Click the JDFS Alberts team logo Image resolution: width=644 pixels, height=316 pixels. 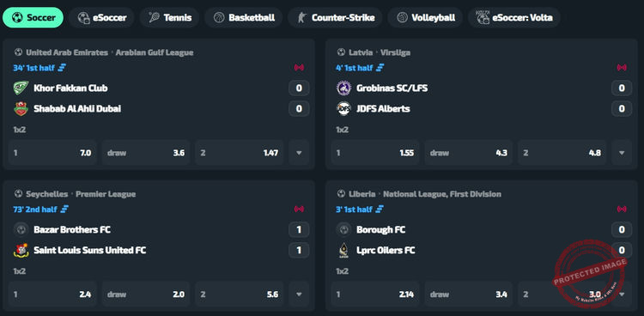click(x=343, y=109)
